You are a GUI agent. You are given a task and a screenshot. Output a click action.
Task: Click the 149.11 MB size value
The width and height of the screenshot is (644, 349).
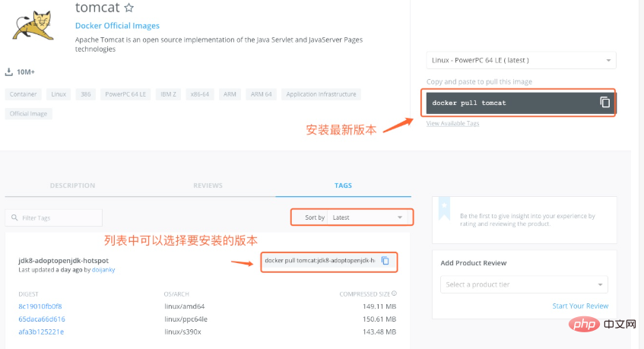(379, 306)
